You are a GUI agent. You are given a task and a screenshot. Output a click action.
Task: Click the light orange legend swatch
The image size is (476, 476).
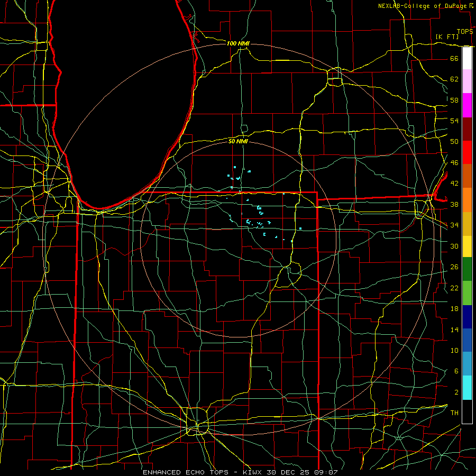click(x=467, y=200)
